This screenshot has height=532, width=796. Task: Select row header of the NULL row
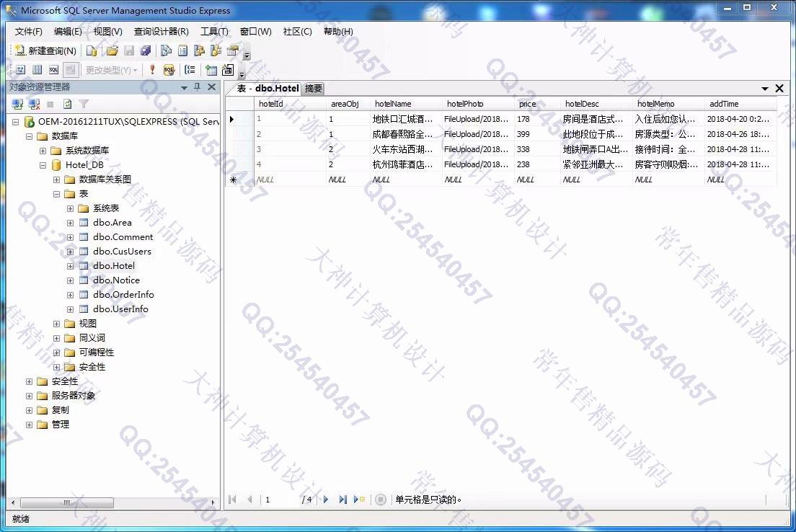pos(239,179)
